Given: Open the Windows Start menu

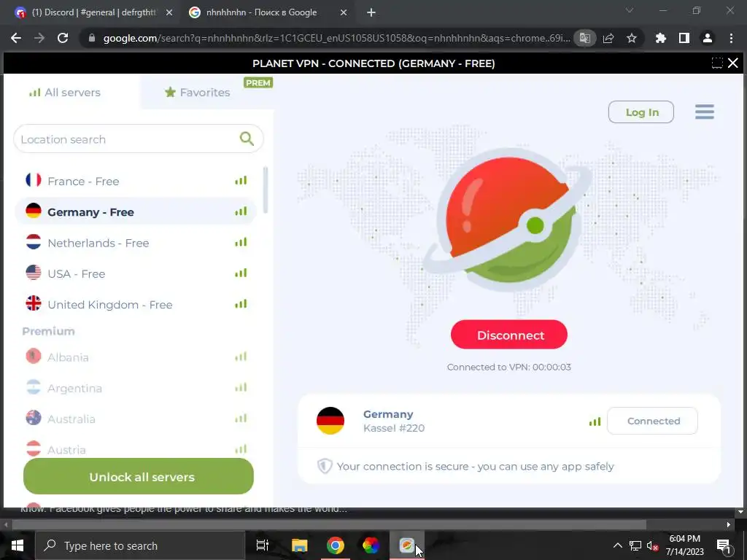Looking at the screenshot, I should click(18, 545).
